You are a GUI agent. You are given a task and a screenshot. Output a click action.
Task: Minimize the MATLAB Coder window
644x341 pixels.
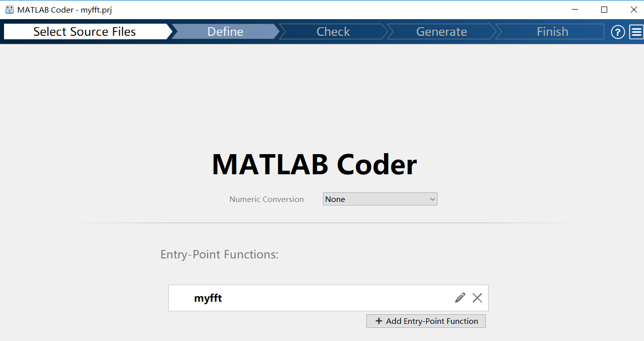[574, 10]
